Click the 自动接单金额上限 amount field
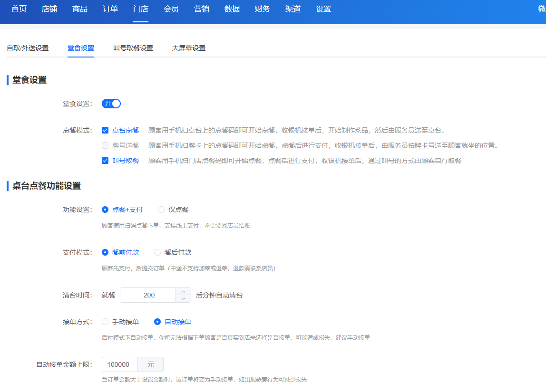 pyautogui.click(x=120, y=364)
